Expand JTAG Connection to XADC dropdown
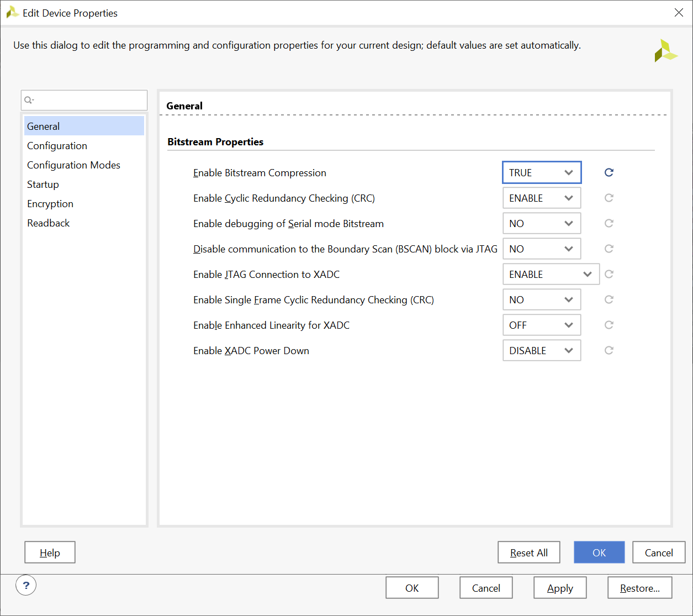 (x=551, y=274)
